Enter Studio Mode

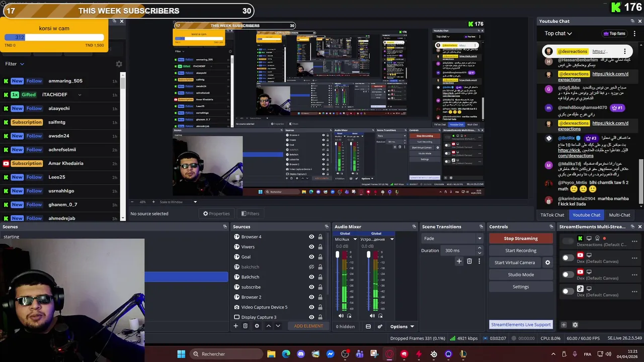pos(521,275)
